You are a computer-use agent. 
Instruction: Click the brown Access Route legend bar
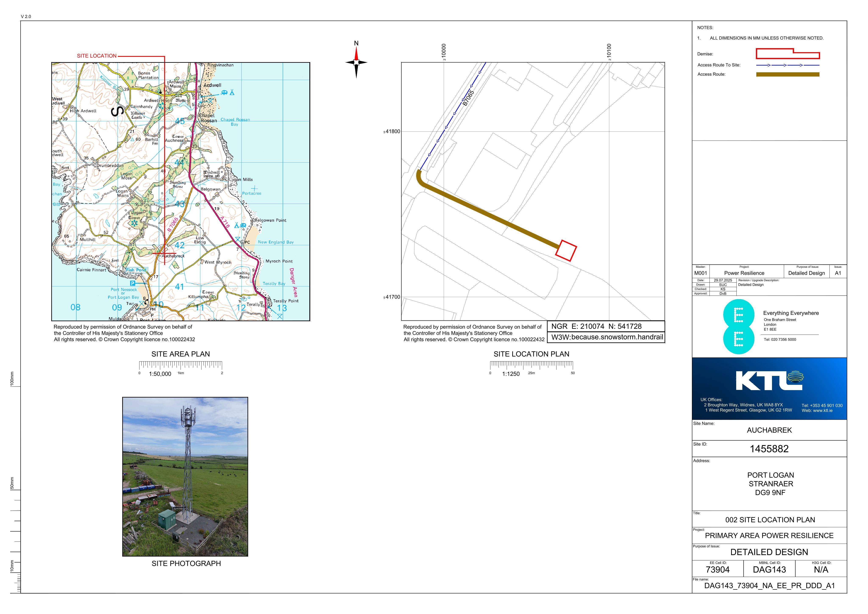click(x=788, y=75)
